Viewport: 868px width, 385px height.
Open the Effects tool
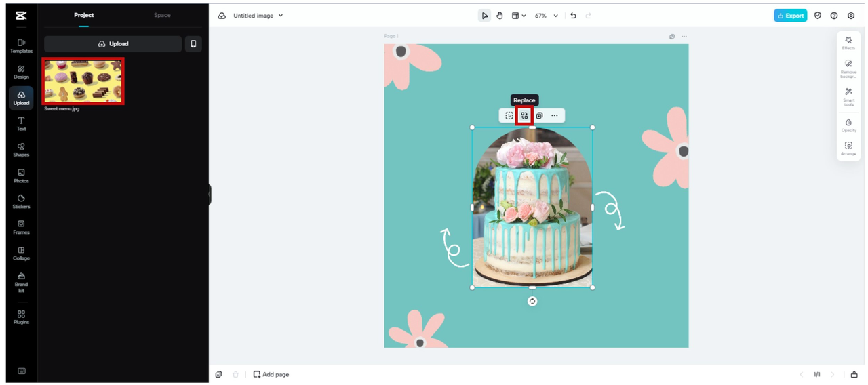pos(848,43)
